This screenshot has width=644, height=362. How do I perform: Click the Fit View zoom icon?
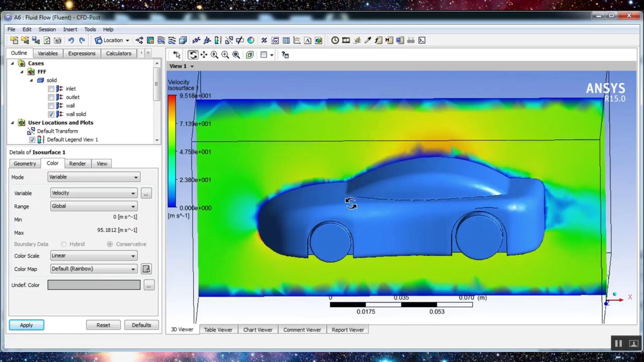tap(236, 55)
